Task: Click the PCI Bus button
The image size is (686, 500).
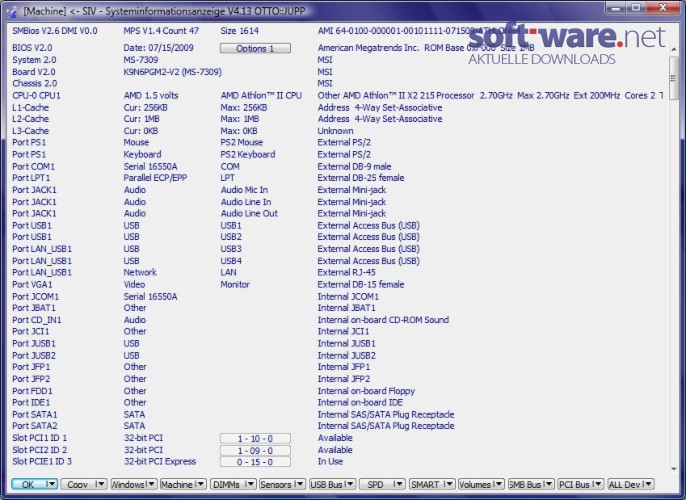Action: pos(574,484)
